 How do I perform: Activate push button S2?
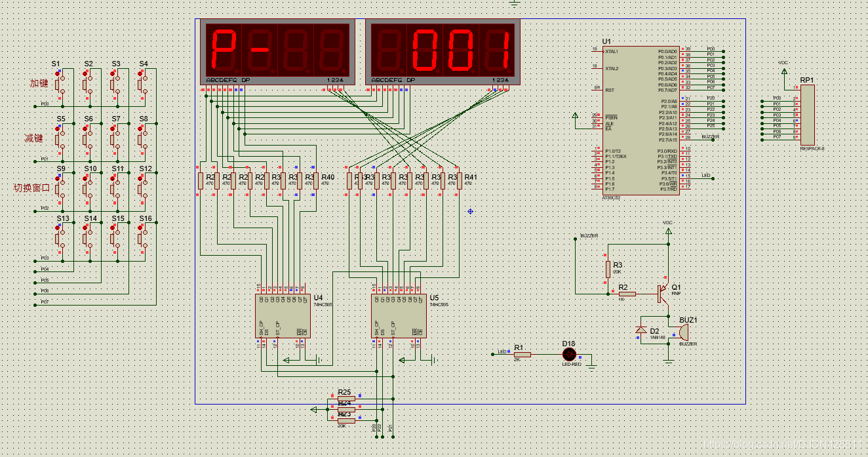point(88,84)
